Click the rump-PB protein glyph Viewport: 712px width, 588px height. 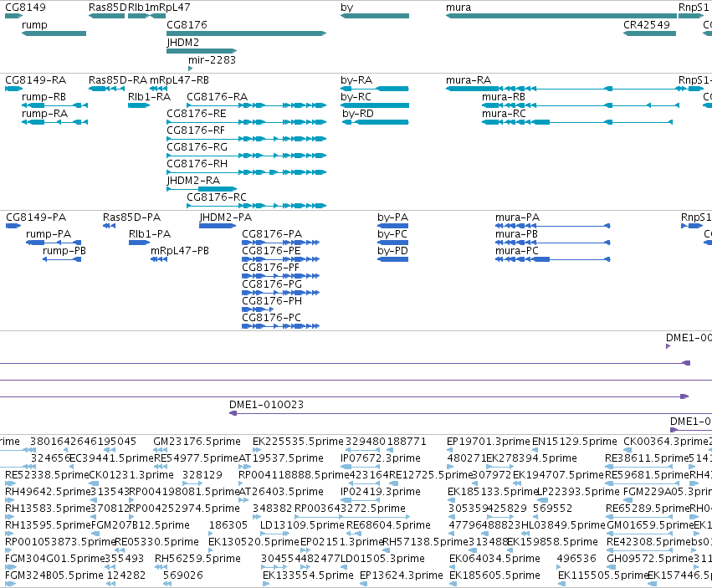[62, 259]
